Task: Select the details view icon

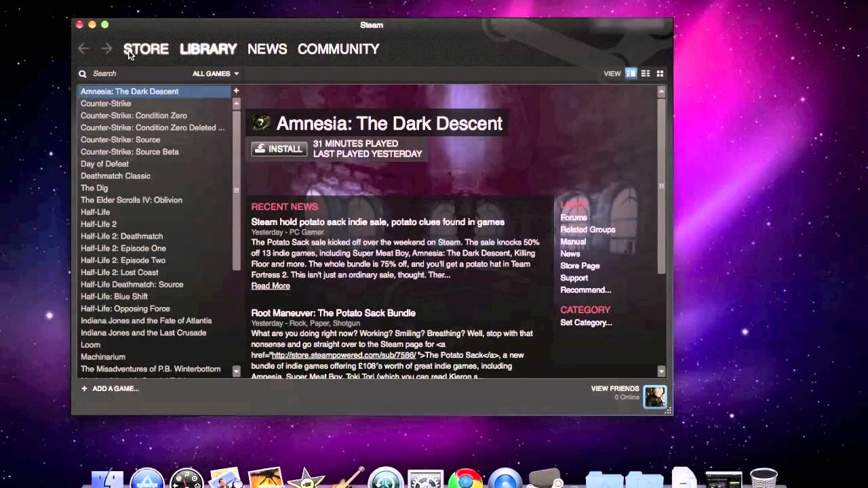Action: [631, 73]
